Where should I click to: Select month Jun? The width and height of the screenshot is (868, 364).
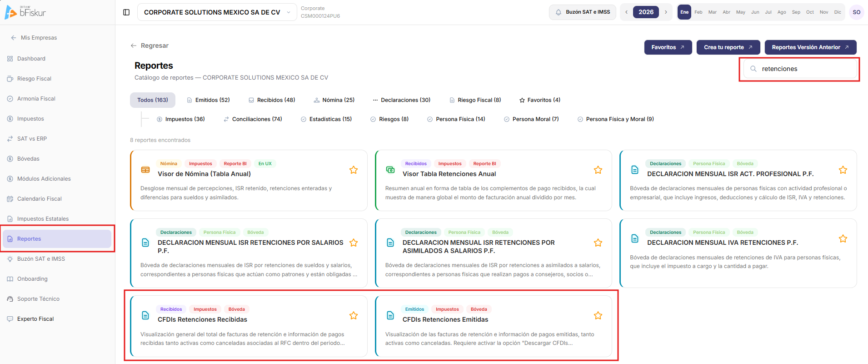click(x=755, y=12)
